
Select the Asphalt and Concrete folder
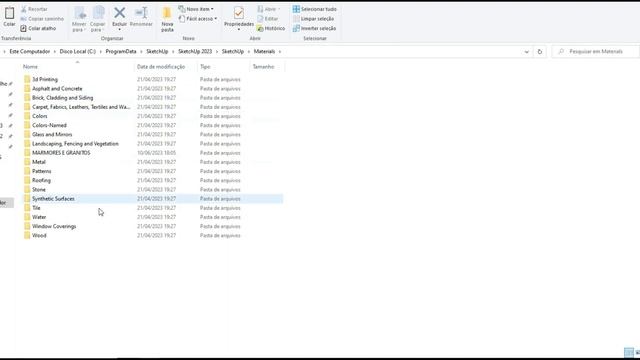(57, 89)
